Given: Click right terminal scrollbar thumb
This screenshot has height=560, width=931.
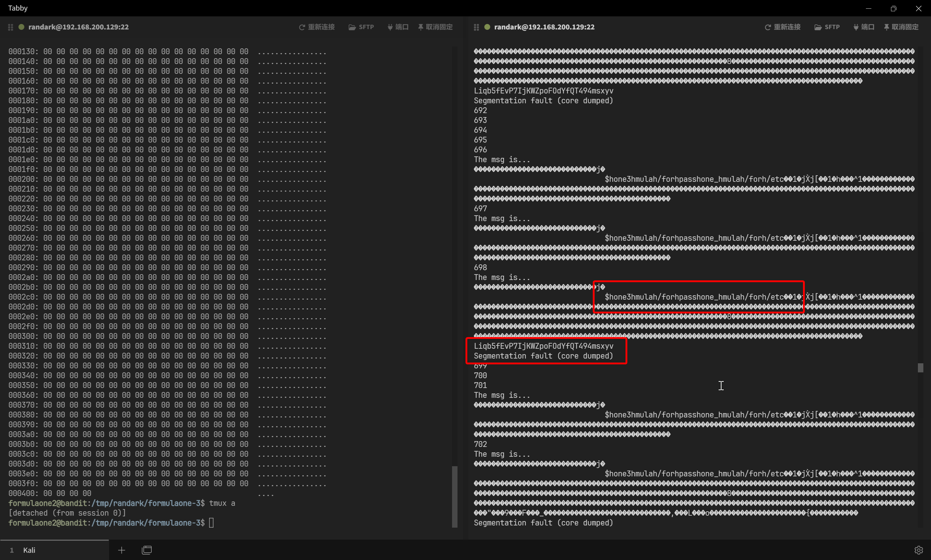Looking at the screenshot, I should (x=921, y=368).
